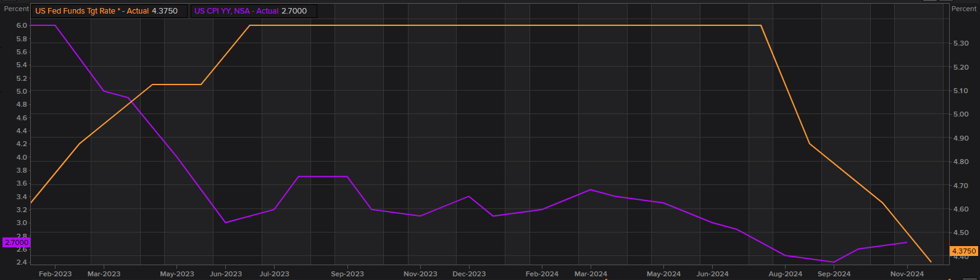Click the May-2023 date label

(177, 274)
